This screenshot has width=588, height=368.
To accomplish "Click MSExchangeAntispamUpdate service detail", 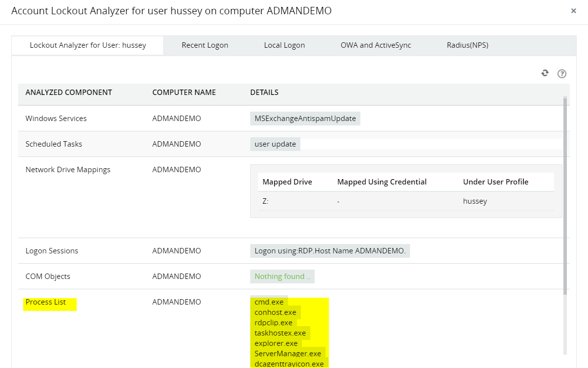I will 305,119.
